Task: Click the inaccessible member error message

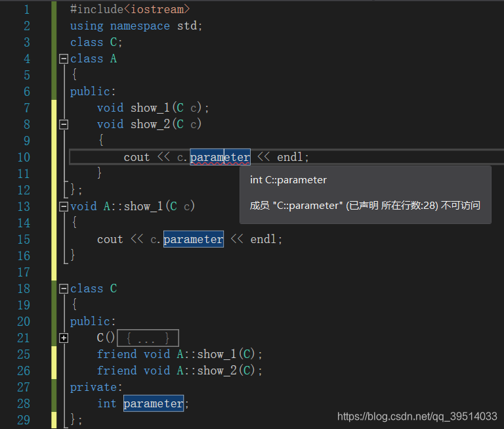Action: [x=365, y=206]
